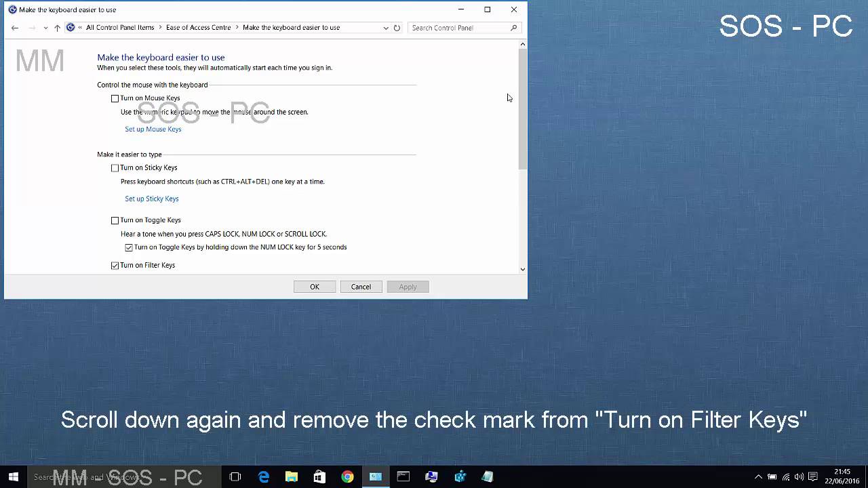Click the vertical scrollbar thumb
The width and height of the screenshot is (868, 488).
click(522, 109)
